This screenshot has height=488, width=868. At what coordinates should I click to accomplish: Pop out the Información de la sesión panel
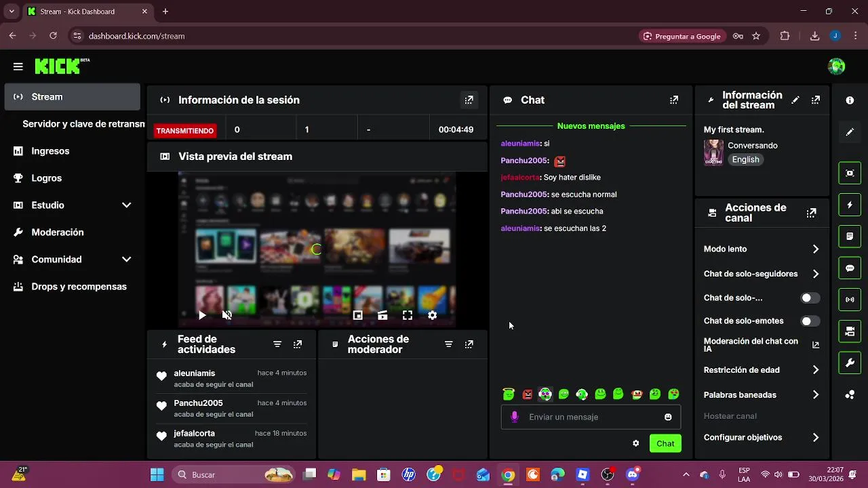click(469, 100)
